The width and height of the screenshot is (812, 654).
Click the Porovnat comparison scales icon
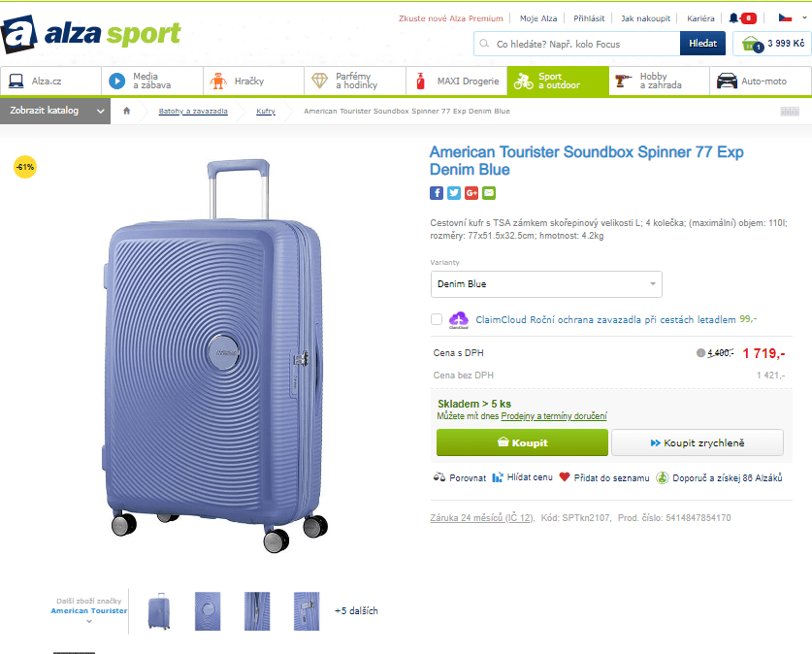point(439,477)
